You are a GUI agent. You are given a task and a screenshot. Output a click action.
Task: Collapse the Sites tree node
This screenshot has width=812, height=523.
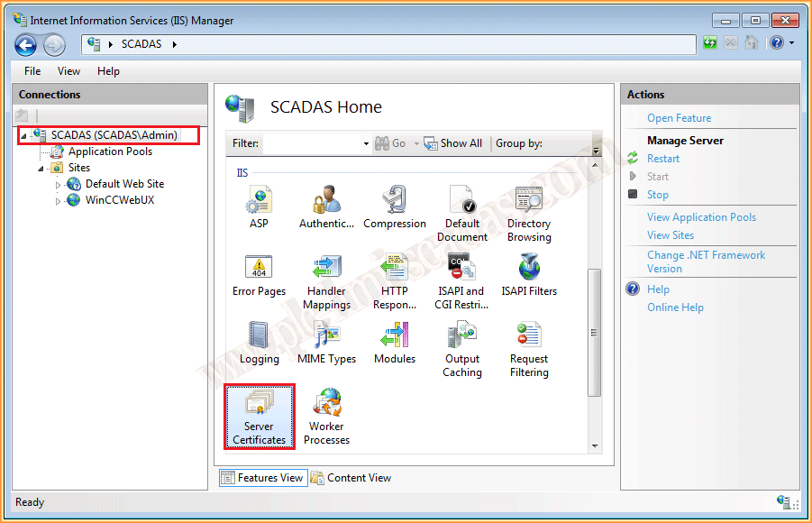pyautogui.click(x=41, y=169)
